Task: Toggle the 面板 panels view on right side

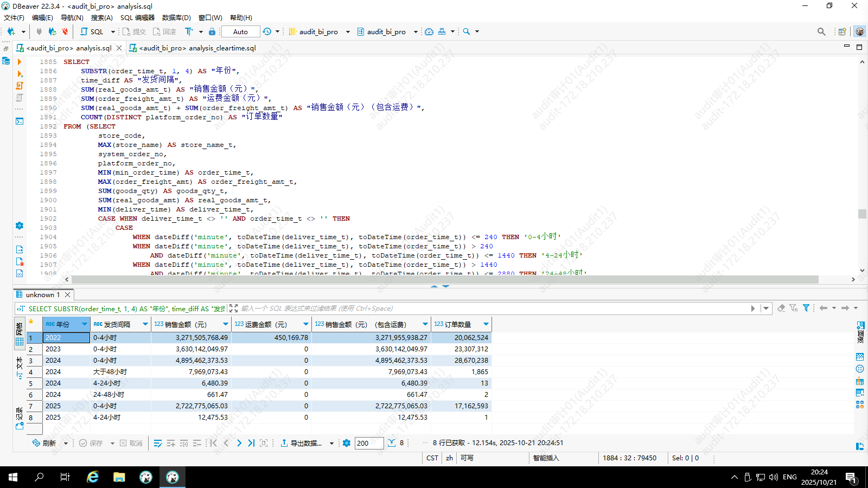Action: (x=860, y=332)
